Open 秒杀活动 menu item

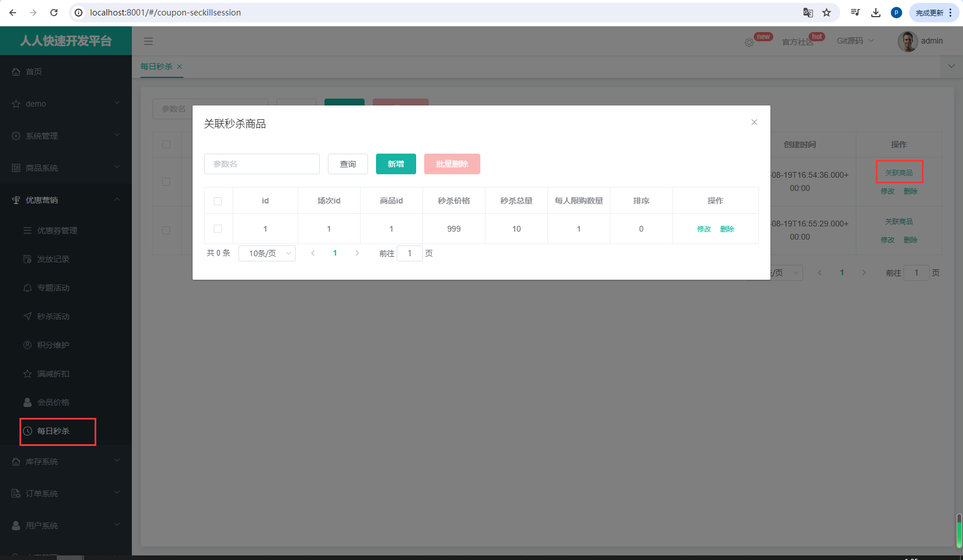click(66, 316)
